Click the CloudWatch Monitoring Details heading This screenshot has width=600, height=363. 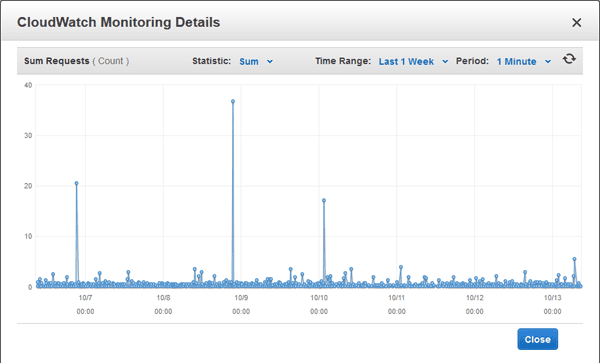(x=118, y=22)
